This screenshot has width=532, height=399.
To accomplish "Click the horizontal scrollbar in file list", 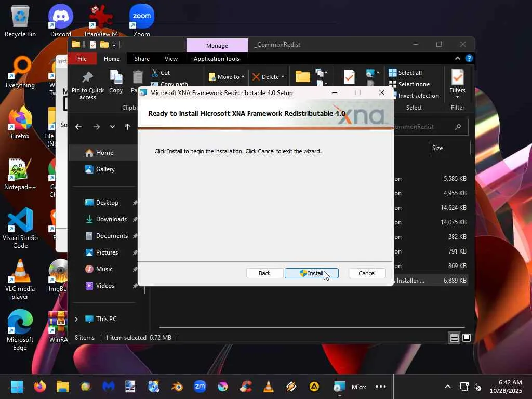I will click(x=312, y=327).
